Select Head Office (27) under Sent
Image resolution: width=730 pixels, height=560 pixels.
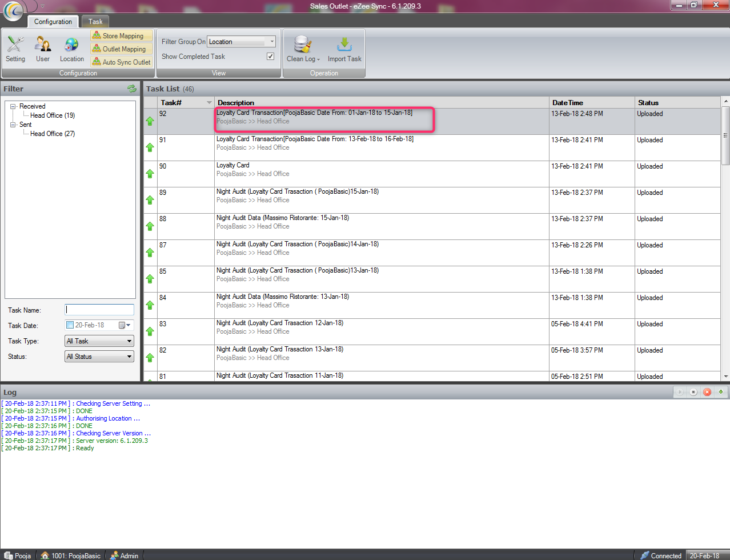pyautogui.click(x=53, y=134)
